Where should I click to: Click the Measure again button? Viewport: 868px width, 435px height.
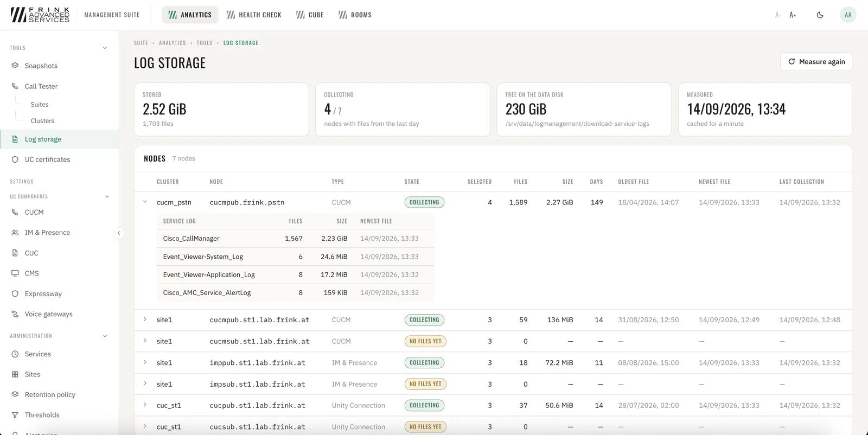(816, 62)
